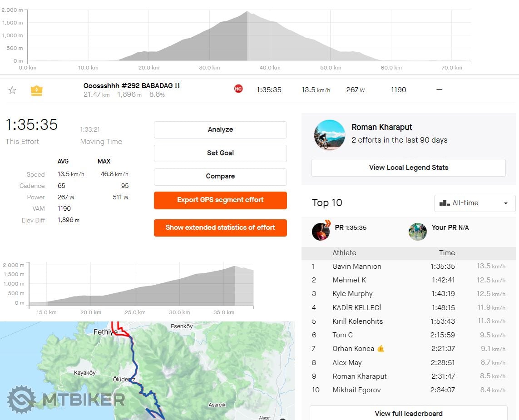Open Gavin Mannion's leaderboard entry
The width and height of the screenshot is (519, 420).
(x=357, y=267)
